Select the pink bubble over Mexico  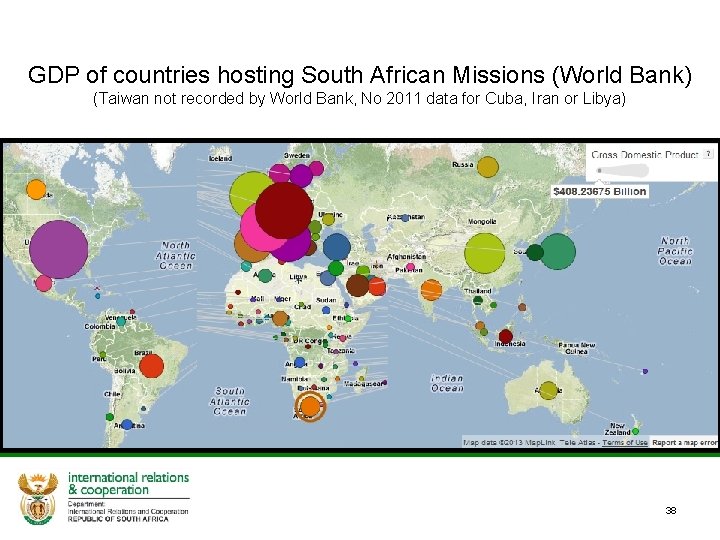(44, 283)
